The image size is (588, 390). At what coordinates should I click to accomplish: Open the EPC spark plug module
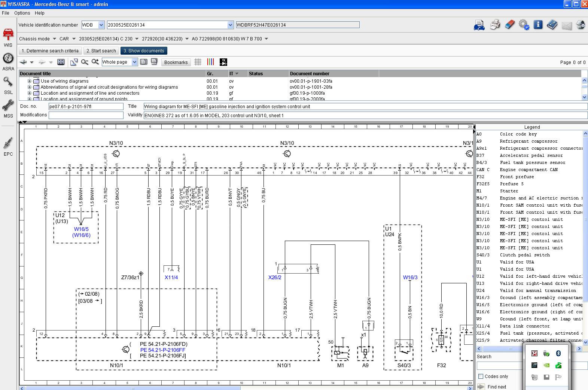[8, 146]
